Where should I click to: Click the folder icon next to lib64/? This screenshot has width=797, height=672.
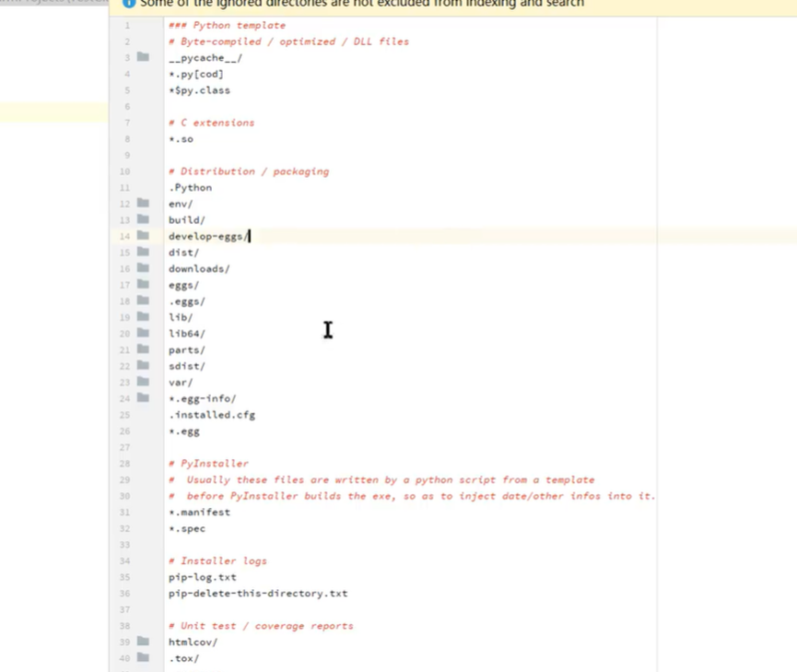tap(144, 333)
